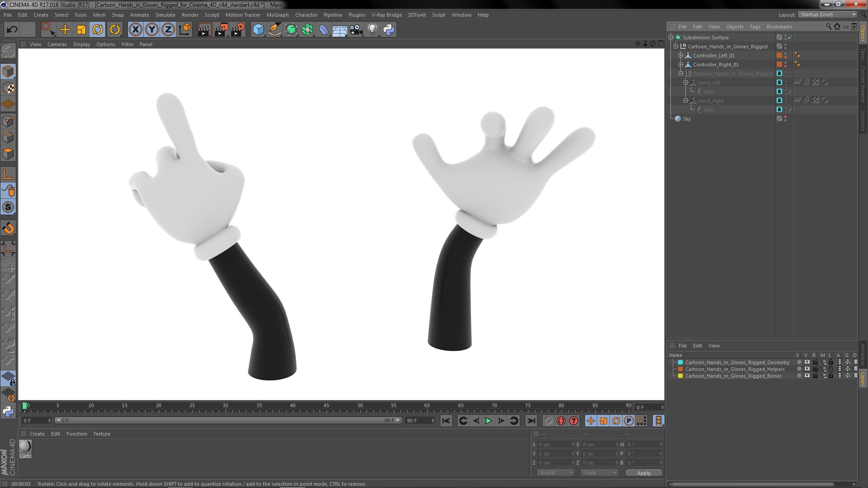Click Cartoon_Hands_in_Gloves_Rigged_Bones layer color swatch
The width and height of the screenshot is (868, 488).
680,376
